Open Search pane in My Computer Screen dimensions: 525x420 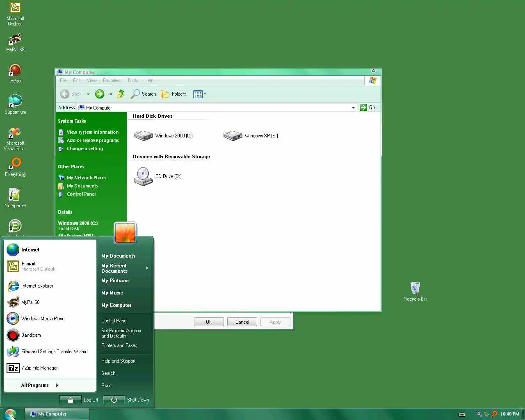coord(143,94)
